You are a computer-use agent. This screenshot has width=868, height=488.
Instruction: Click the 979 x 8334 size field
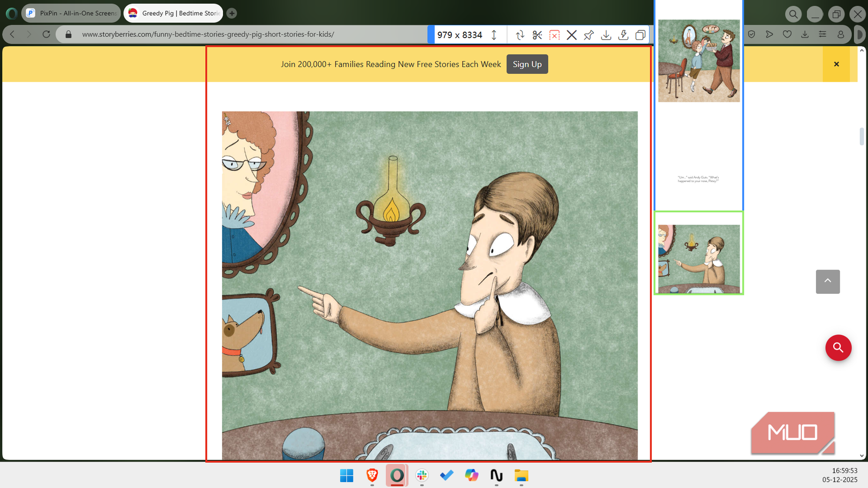[x=459, y=35]
